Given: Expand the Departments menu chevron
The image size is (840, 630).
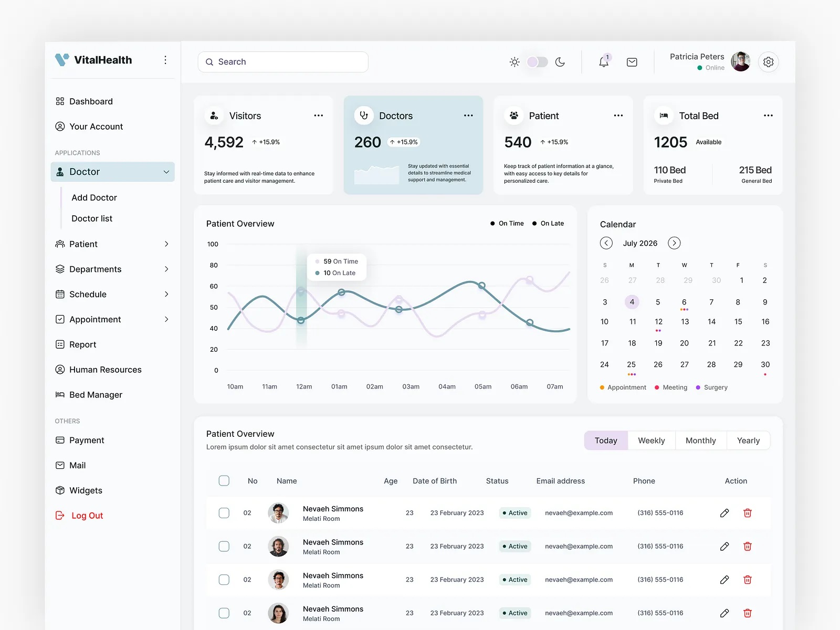Looking at the screenshot, I should click(x=166, y=269).
